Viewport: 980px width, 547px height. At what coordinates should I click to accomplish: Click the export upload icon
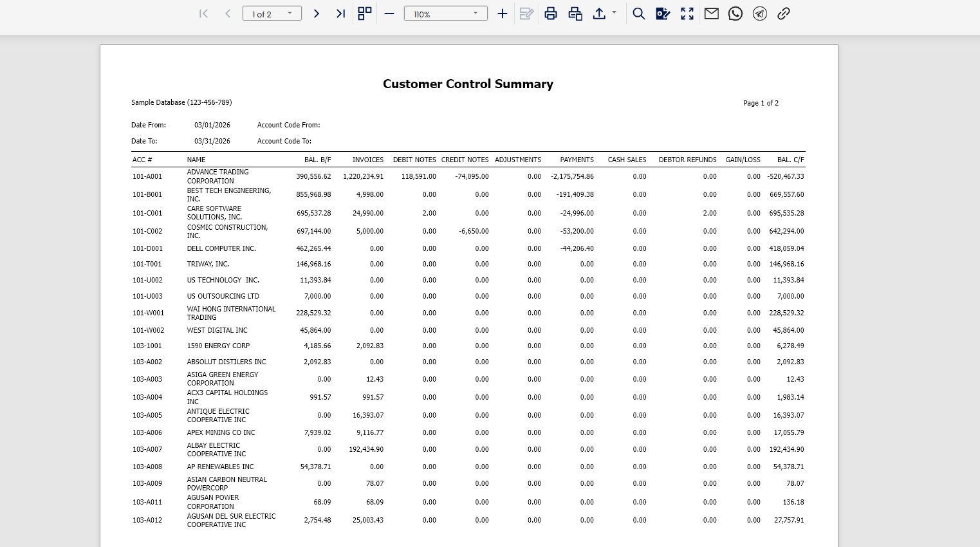pos(599,14)
